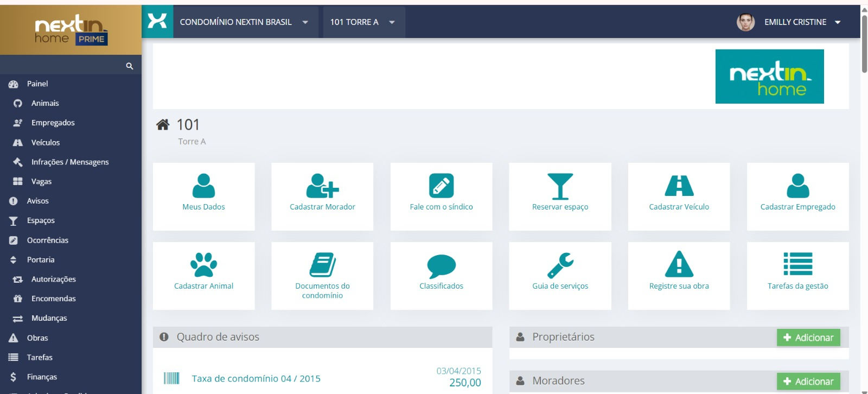Click the nextin home PRIME sidebar logo

click(x=71, y=30)
